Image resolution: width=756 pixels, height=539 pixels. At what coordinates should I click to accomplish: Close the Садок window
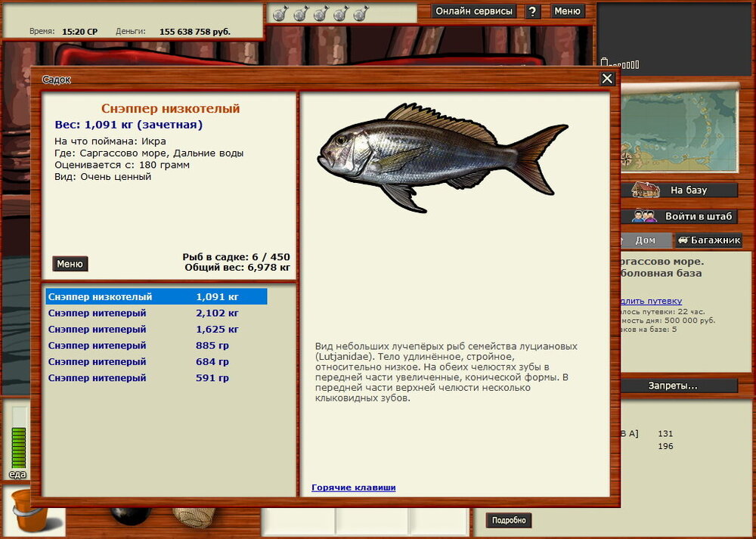click(607, 79)
